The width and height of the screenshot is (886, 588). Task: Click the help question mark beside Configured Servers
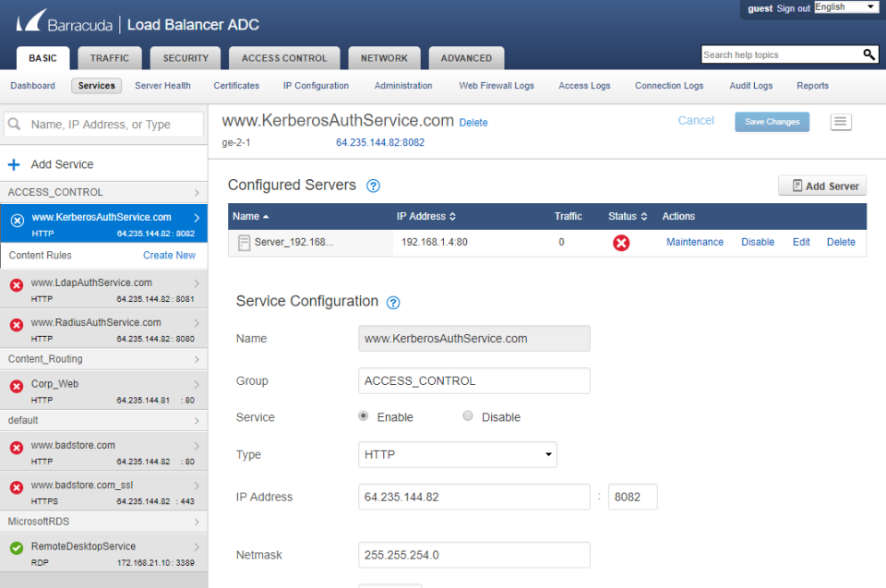(373, 185)
